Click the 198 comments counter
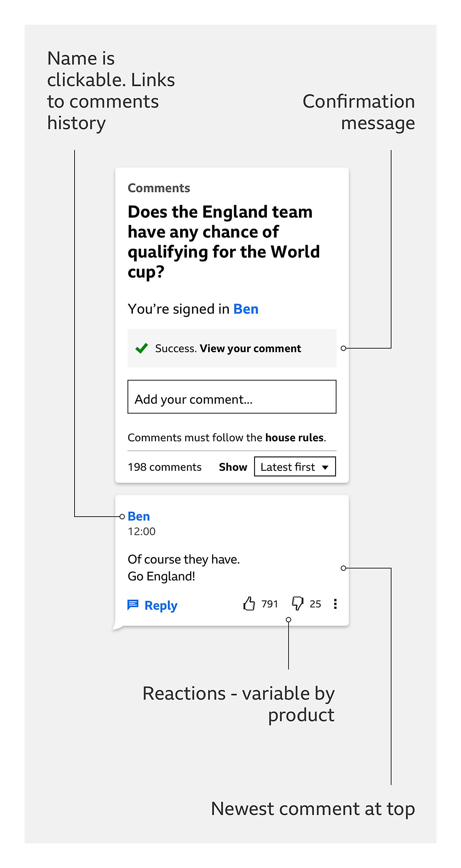The image size is (461, 868). pos(164,467)
